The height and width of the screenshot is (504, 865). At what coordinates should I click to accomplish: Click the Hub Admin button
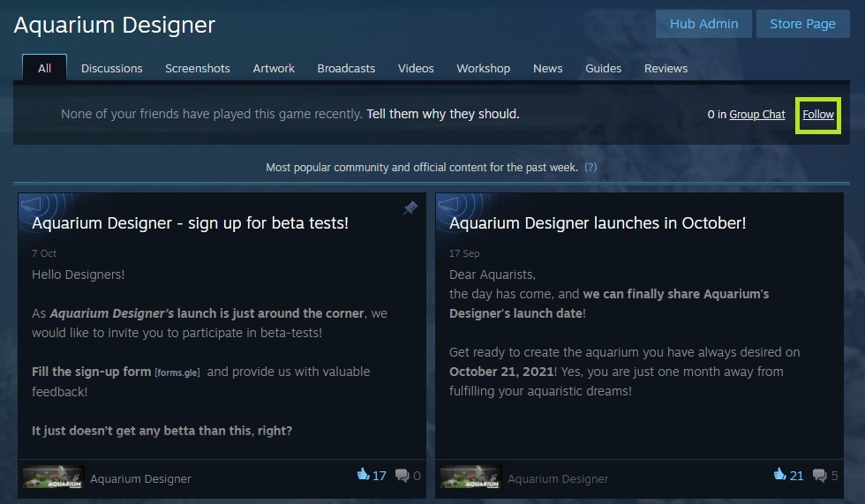click(x=704, y=24)
